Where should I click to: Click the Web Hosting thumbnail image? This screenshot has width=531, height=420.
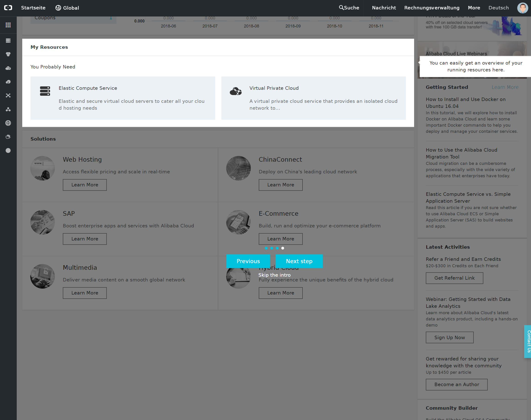(43, 168)
